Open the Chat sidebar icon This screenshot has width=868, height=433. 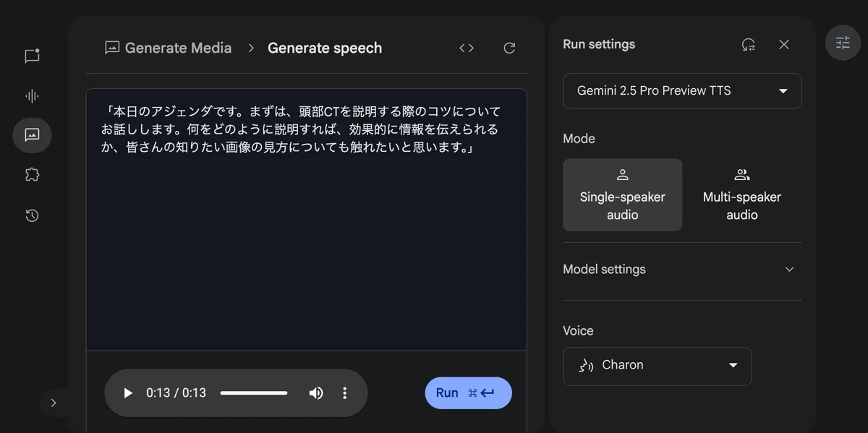[x=32, y=56]
